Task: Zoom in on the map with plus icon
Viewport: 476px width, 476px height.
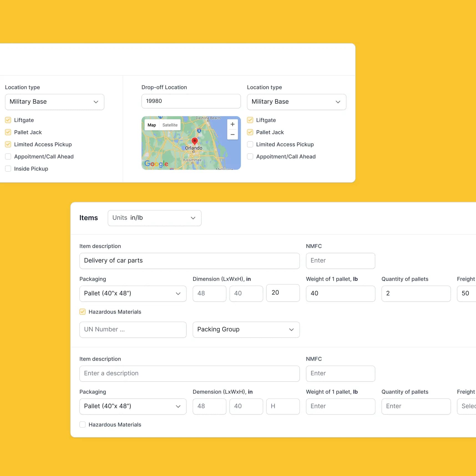Action: (x=232, y=124)
